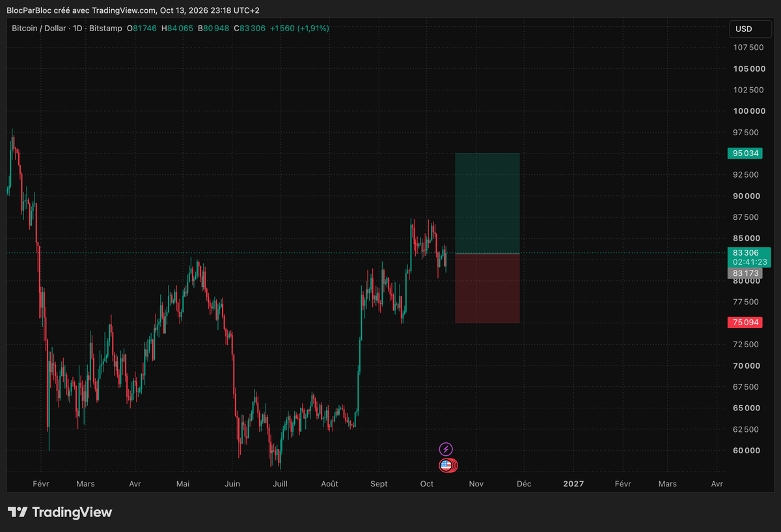Click the 105 000 price axis label
The width and height of the screenshot is (781, 532).
(748, 69)
